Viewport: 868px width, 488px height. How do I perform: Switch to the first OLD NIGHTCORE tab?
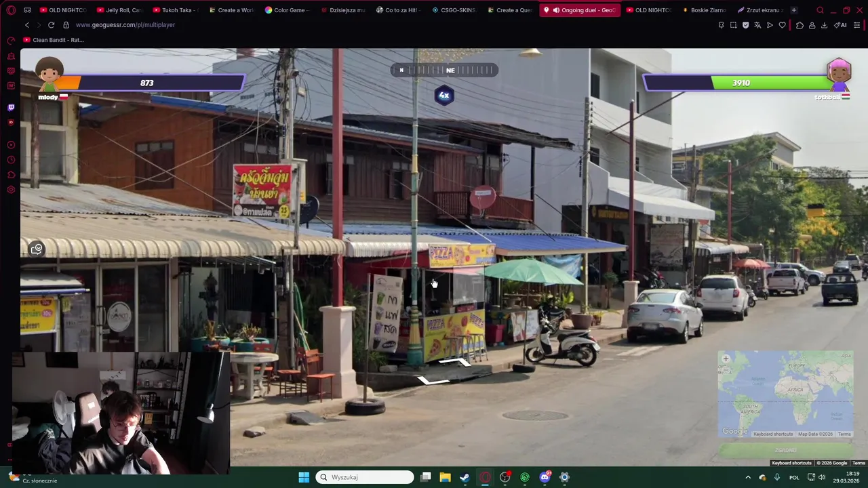point(63,10)
